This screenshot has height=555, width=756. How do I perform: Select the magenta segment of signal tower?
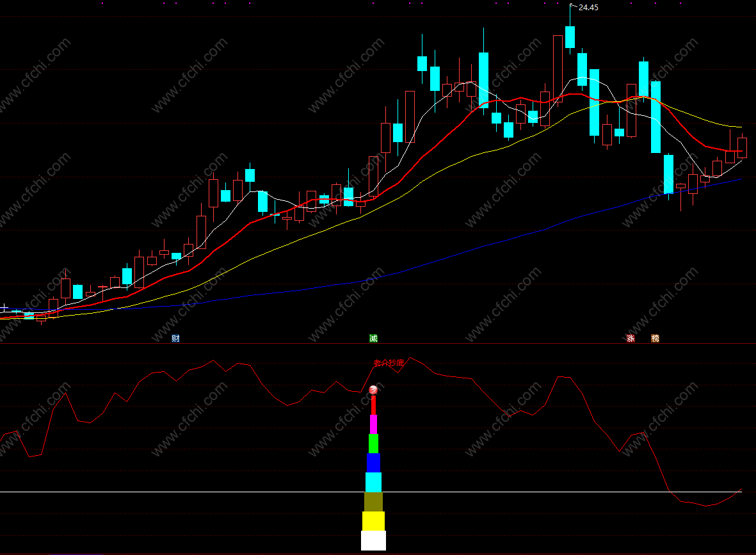pos(373,424)
